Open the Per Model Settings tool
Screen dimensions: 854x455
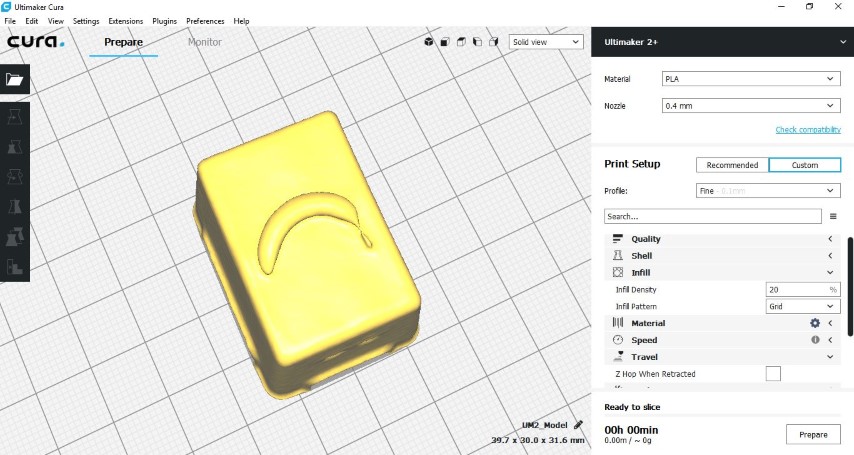click(15, 236)
